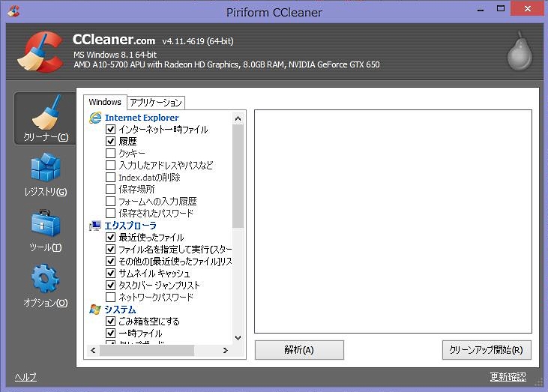548x392 pixels.
Task: Click the horizontal scrollbar thumb
Action: (147, 350)
